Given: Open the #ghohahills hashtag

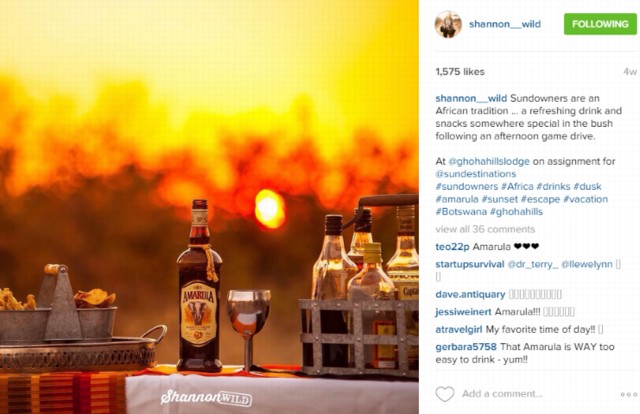Looking at the screenshot, I should 516,212.
